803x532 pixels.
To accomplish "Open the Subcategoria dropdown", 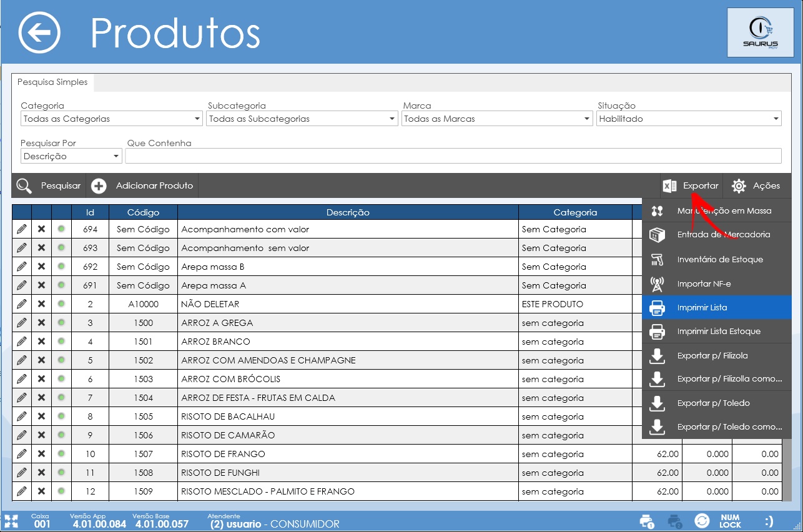I will pyautogui.click(x=302, y=119).
